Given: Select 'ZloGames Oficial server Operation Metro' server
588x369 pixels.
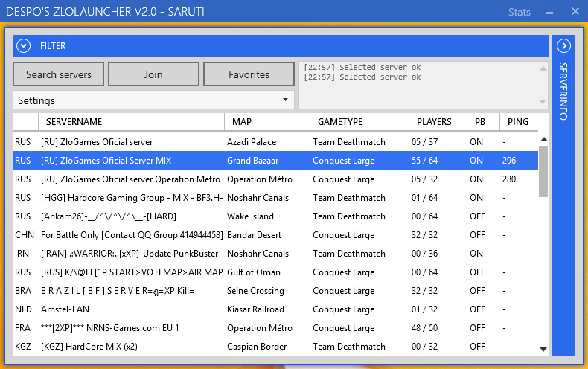Looking at the screenshot, I should coord(275,179).
